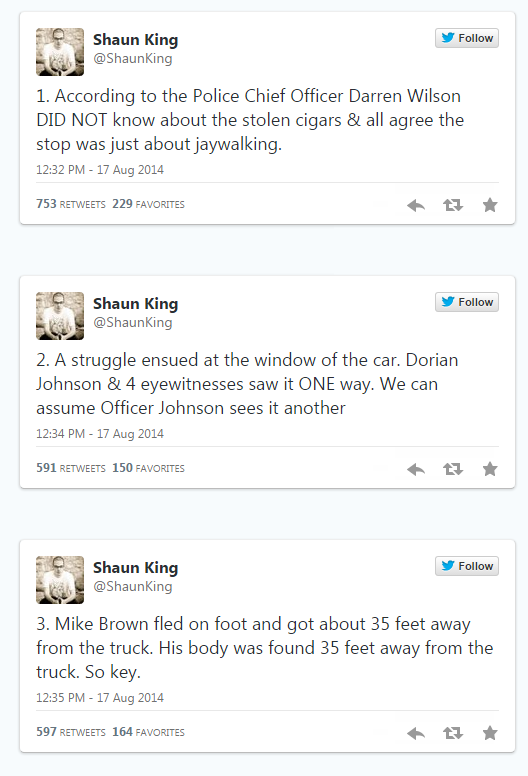Open the 12:32 PM - 17 Aug 2014 timestamp

(99, 170)
